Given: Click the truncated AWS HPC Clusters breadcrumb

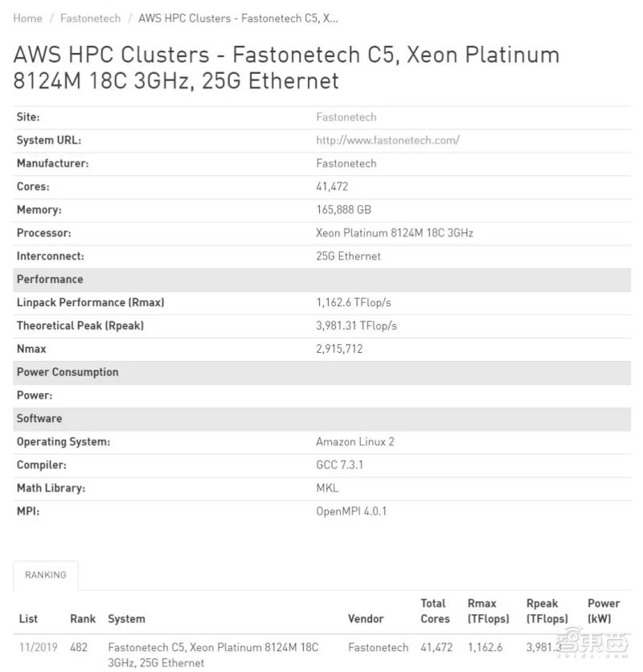Looking at the screenshot, I should tap(238, 18).
